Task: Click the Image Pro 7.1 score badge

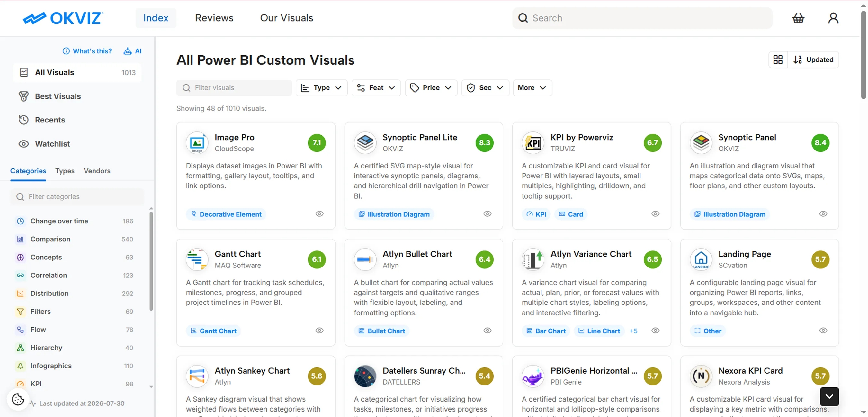Action: tap(317, 143)
